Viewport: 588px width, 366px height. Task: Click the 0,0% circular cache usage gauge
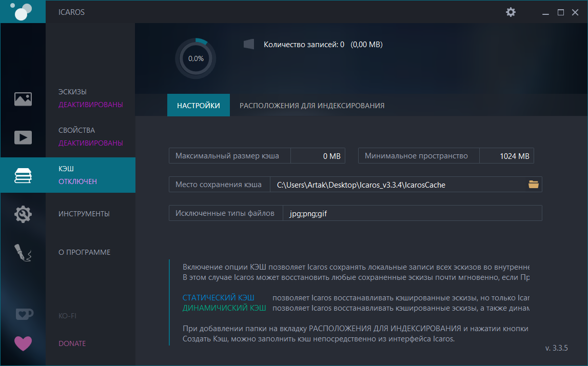tap(196, 58)
